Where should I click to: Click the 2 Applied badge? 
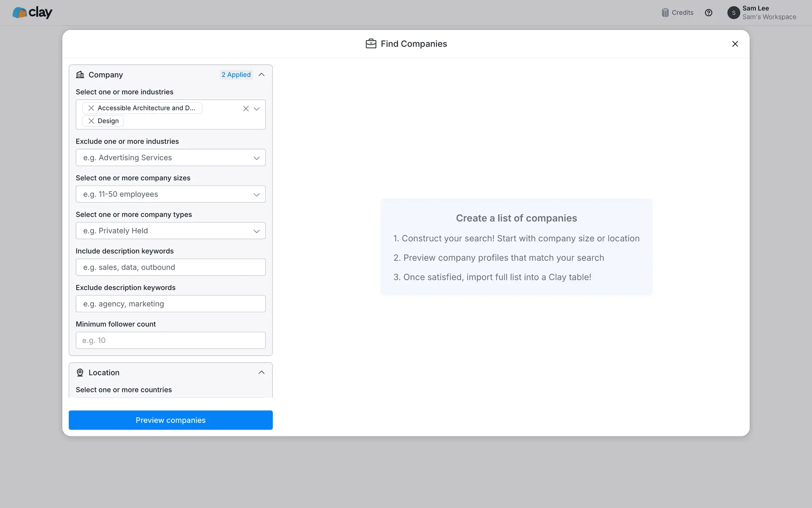coord(236,75)
